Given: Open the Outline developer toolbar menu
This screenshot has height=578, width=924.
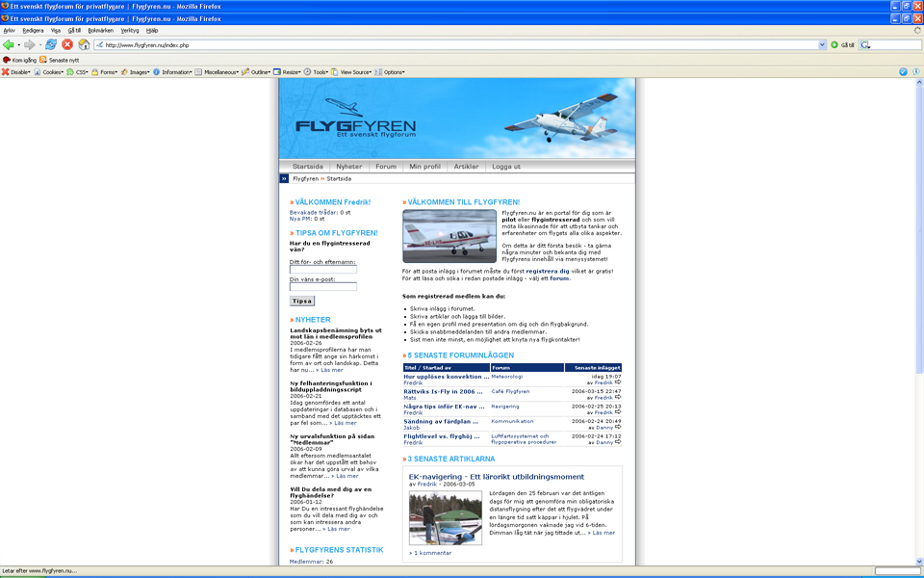Looking at the screenshot, I should [x=256, y=72].
